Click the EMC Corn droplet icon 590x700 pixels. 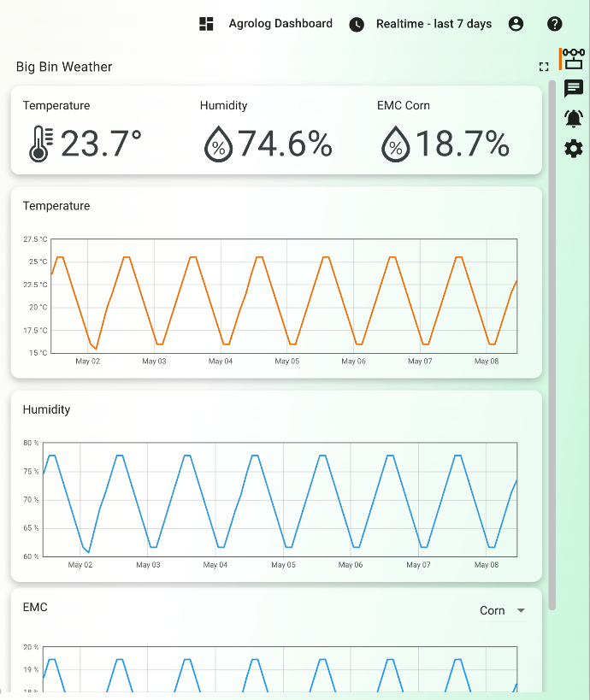(395, 144)
